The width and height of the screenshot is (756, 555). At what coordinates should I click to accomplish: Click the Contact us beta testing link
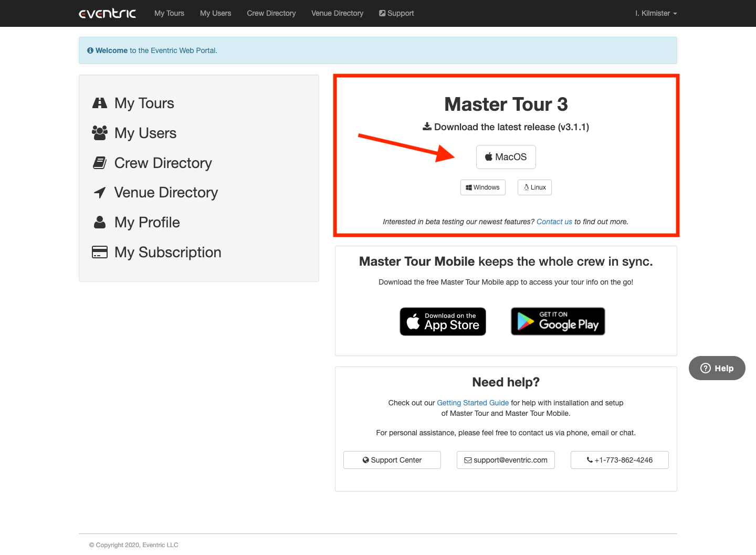554,222
